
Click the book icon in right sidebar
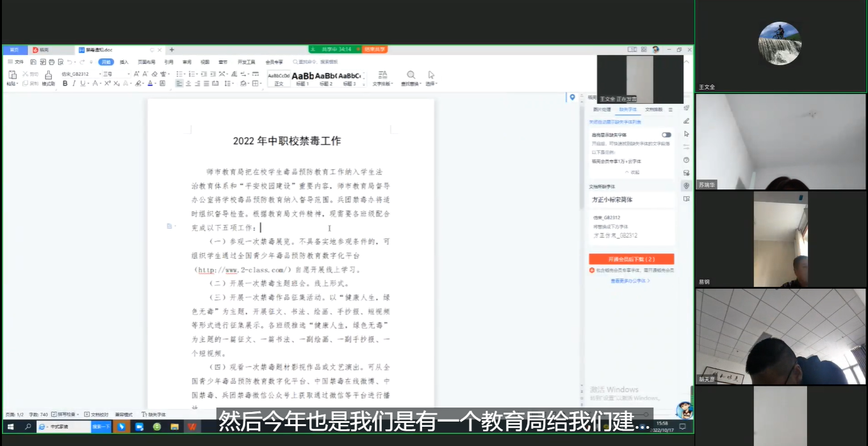pyautogui.click(x=686, y=199)
